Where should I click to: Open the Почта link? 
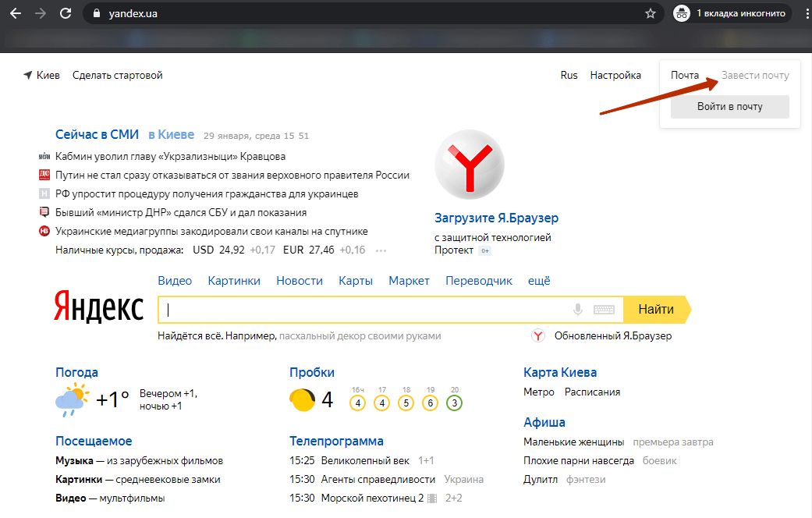click(x=685, y=75)
